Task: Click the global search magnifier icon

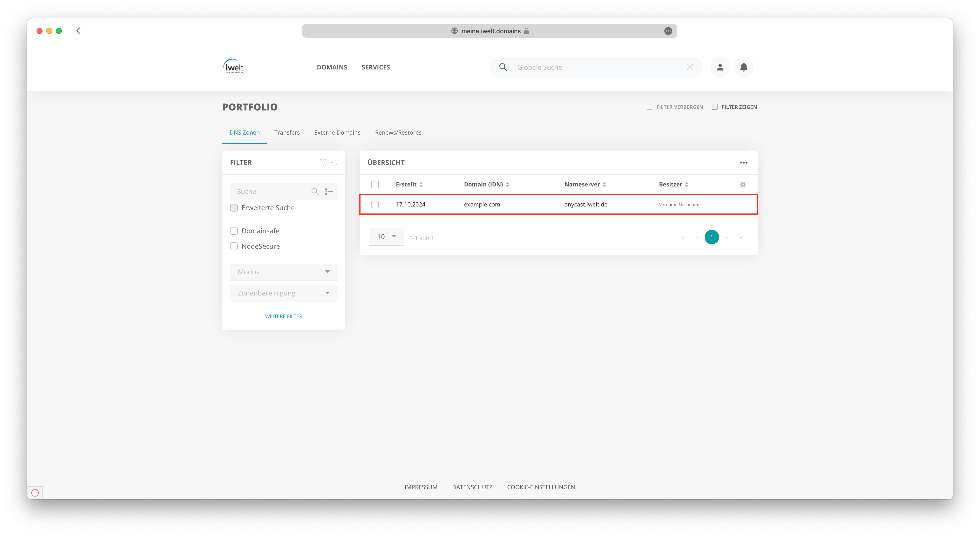Action: (x=503, y=67)
